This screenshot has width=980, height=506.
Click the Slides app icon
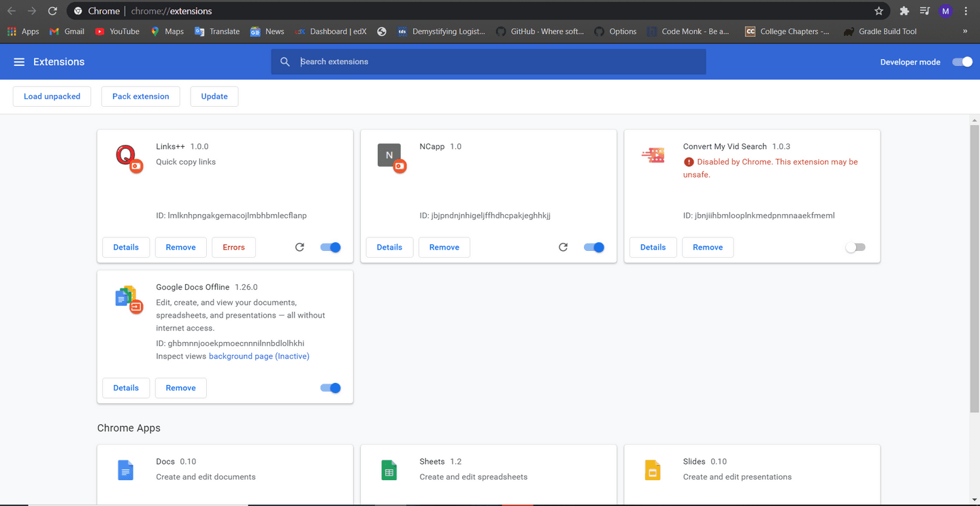[653, 470]
